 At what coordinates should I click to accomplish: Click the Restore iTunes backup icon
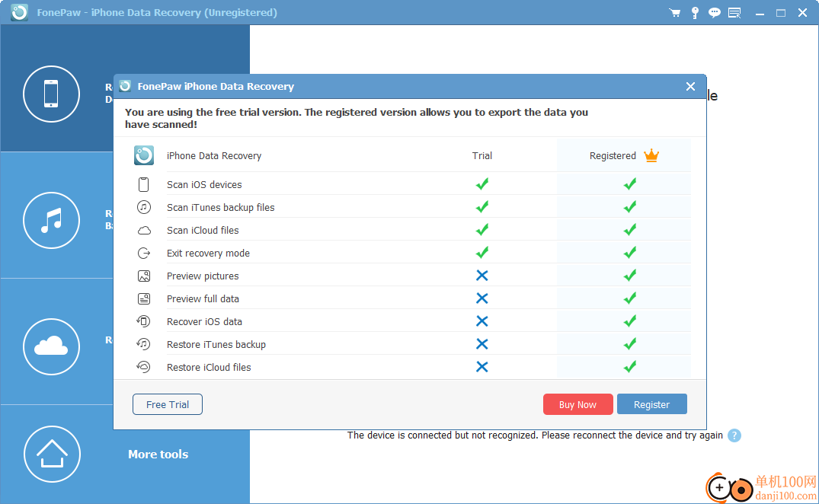144,344
